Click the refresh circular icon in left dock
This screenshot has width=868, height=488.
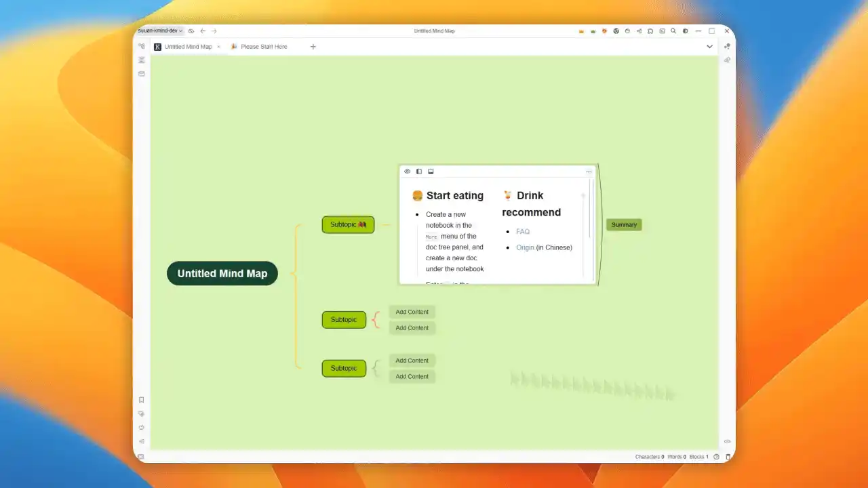(x=141, y=428)
